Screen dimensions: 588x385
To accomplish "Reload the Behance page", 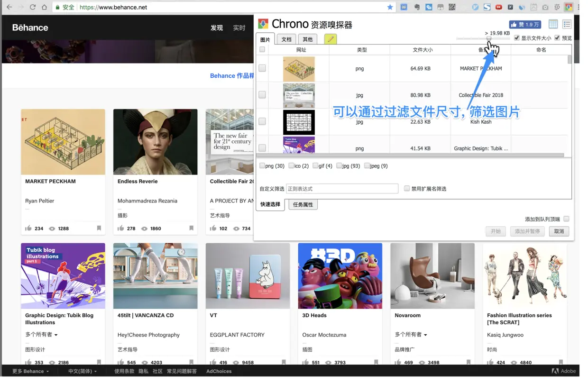I will [x=32, y=7].
